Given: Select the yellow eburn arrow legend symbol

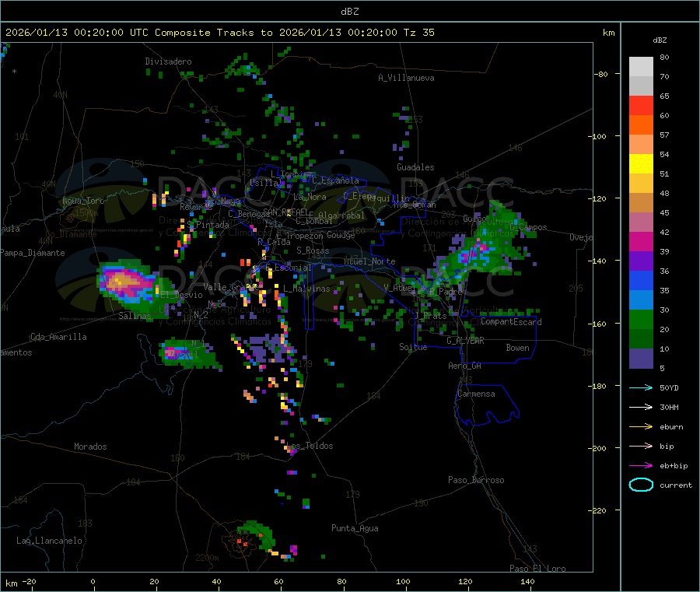Looking at the screenshot, I should click(641, 427).
